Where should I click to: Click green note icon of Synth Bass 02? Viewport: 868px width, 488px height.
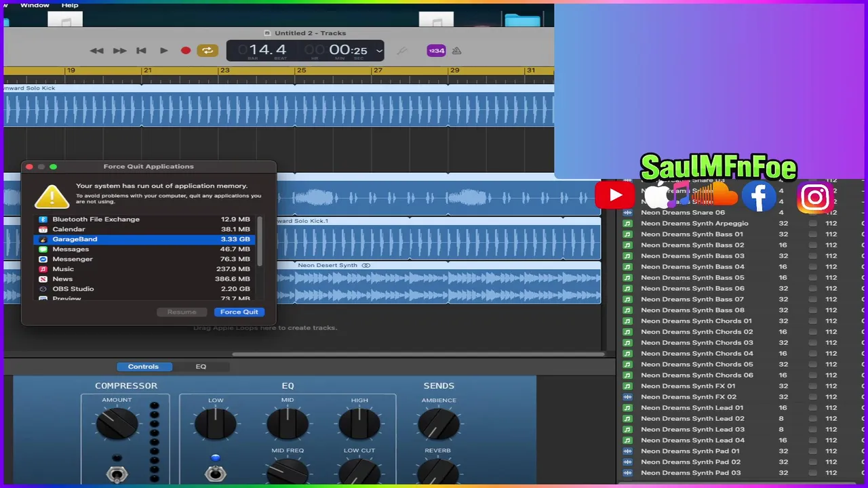pos(627,245)
